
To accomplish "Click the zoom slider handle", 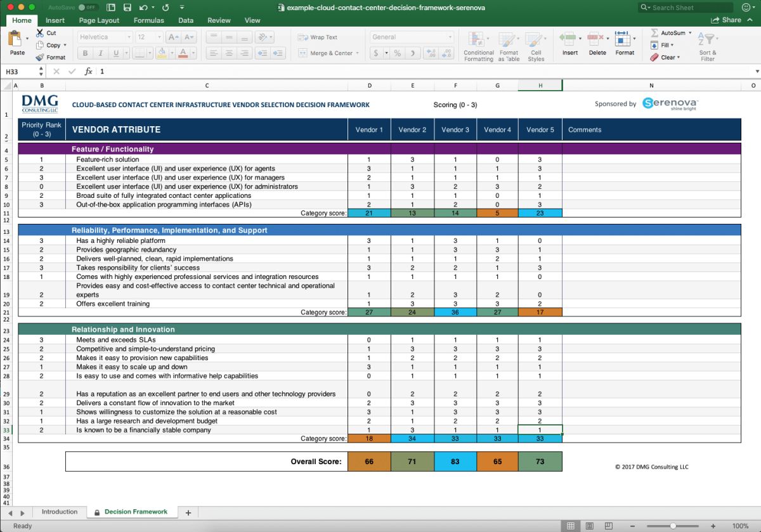I will click(673, 526).
